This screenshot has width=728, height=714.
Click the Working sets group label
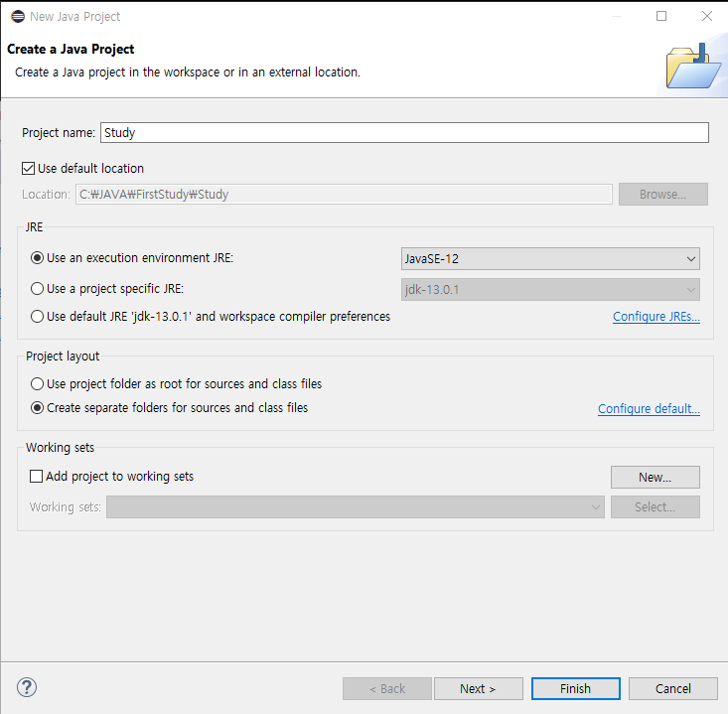tap(60, 448)
